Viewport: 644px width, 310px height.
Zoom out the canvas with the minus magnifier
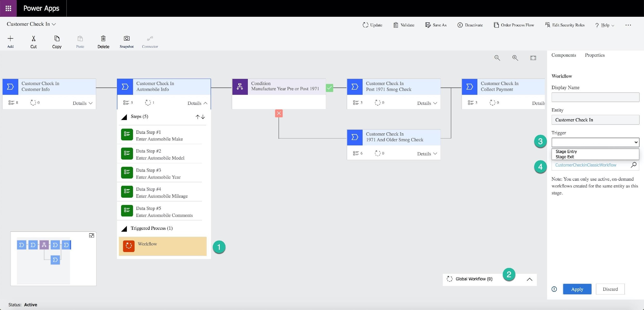497,58
